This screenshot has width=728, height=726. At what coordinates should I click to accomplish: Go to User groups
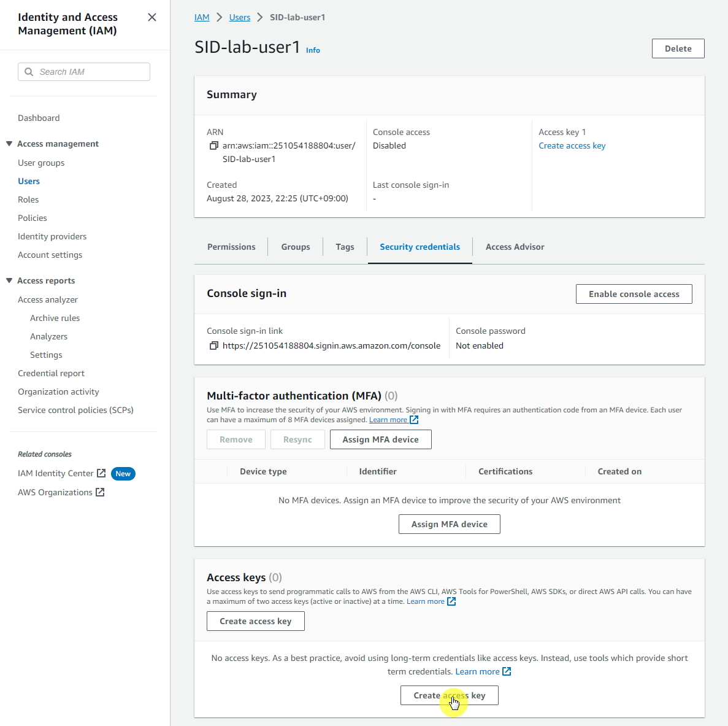[x=41, y=163]
